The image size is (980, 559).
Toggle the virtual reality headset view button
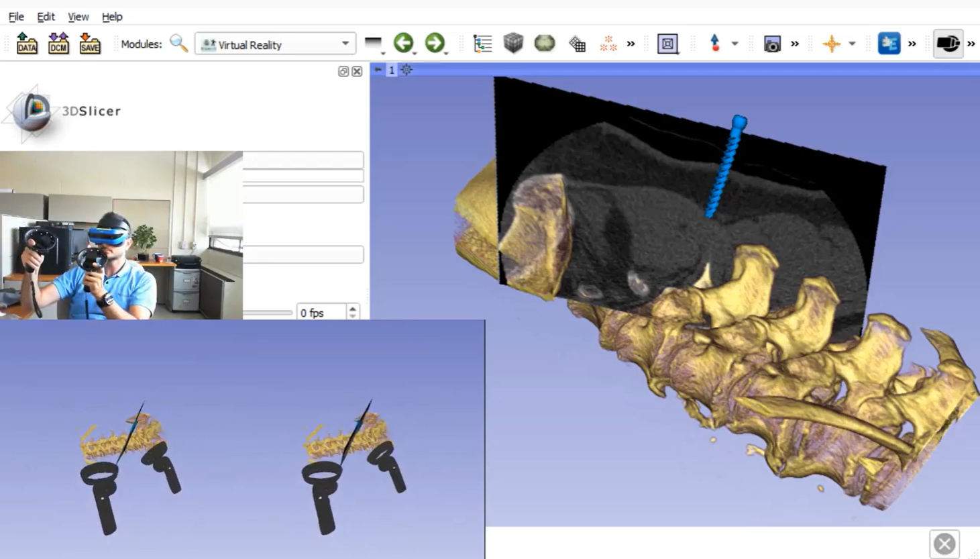tap(948, 44)
